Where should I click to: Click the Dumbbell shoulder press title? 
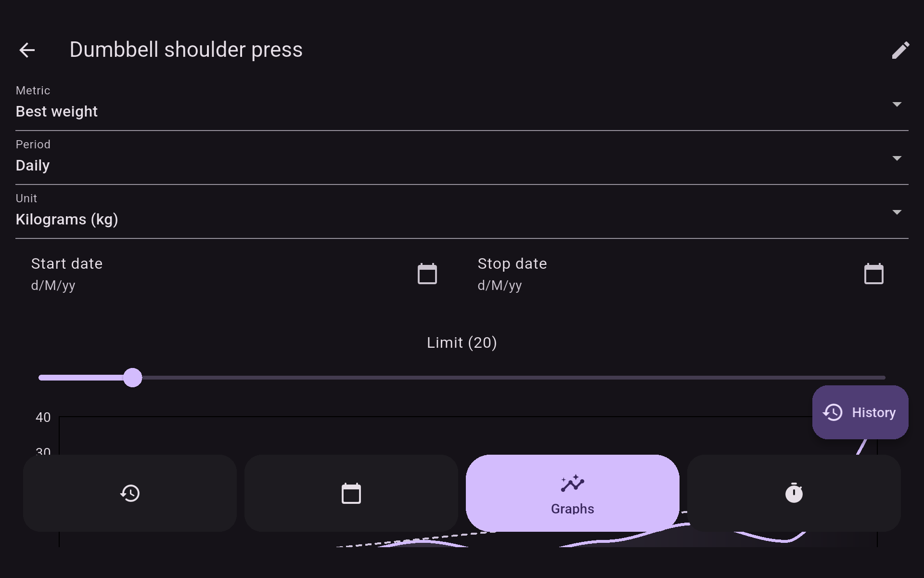tap(186, 50)
